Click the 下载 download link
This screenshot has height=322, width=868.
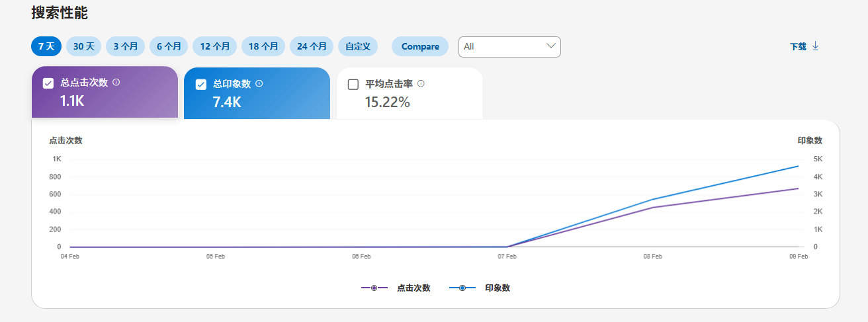(798, 46)
